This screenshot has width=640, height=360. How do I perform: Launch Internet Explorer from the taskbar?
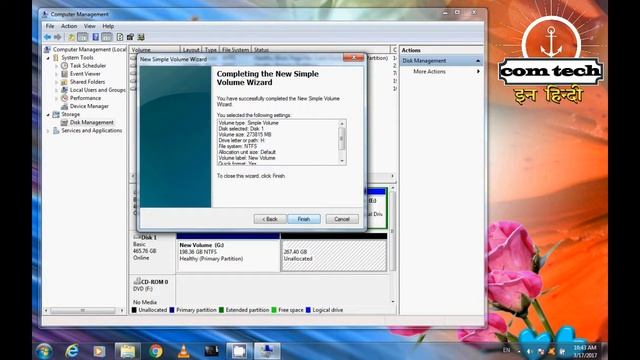point(72,351)
